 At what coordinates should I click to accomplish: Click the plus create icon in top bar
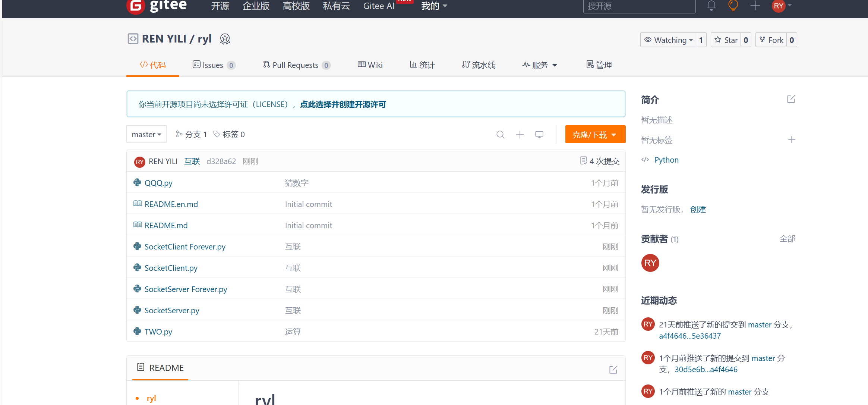[755, 6]
